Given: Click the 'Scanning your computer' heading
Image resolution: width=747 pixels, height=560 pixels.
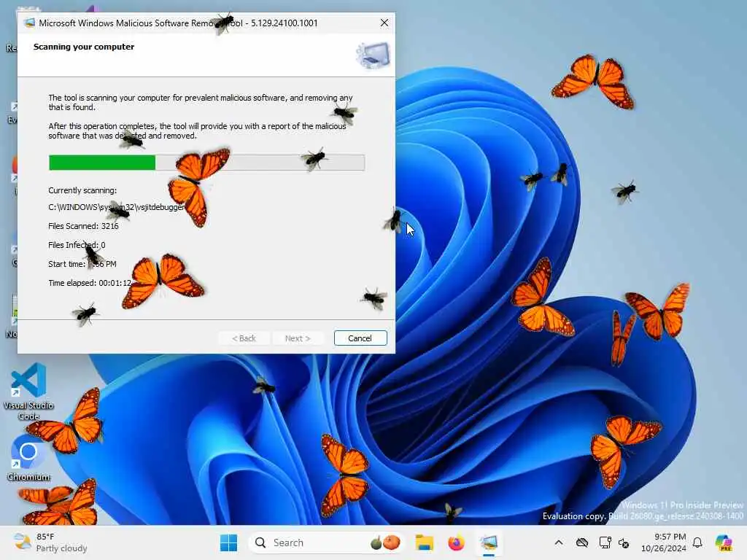Looking at the screenshot, I should tap(84, 47).
